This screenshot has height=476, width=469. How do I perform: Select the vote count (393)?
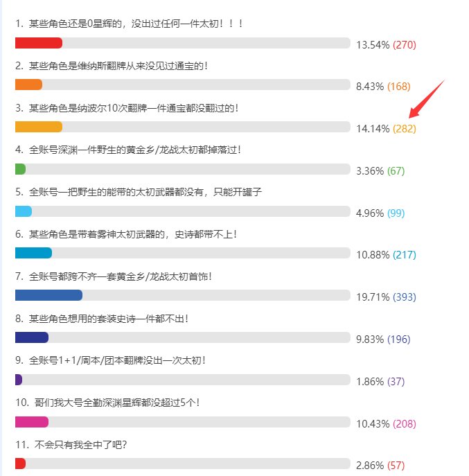click(x=405, y=297)
